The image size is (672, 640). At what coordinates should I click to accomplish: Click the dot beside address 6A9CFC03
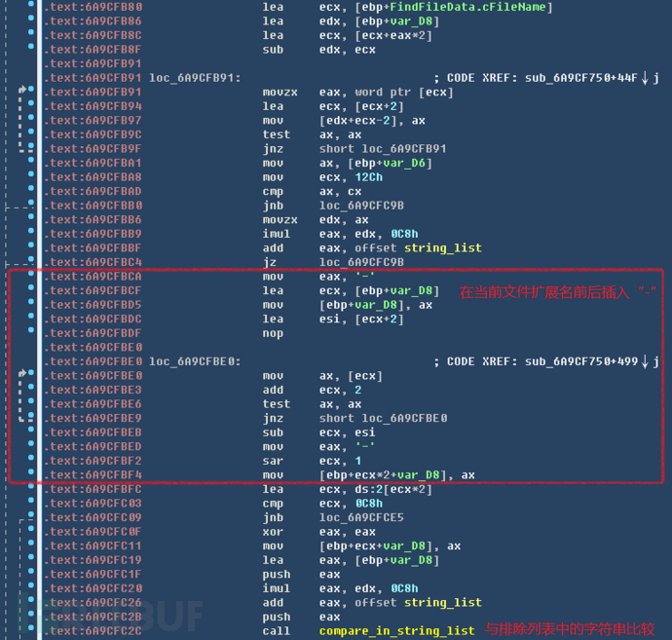tap(31, 501)
